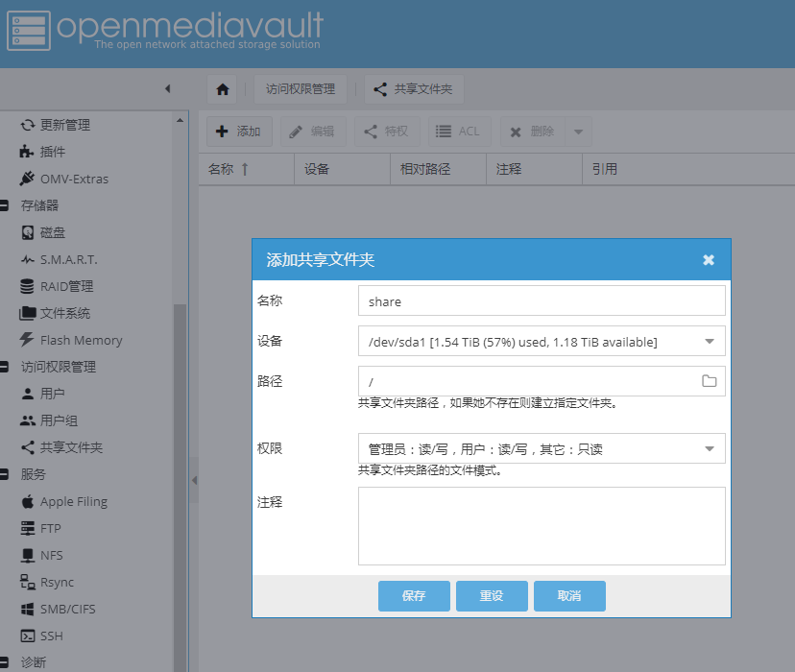Click the 添加 add toolbar button

click(x=239, y=132)
